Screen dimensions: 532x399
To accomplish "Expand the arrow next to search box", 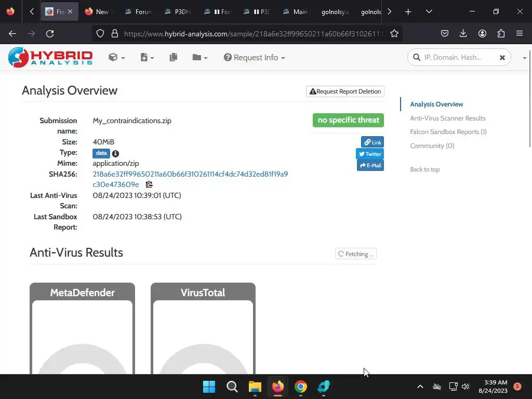I will click(525, 58).
